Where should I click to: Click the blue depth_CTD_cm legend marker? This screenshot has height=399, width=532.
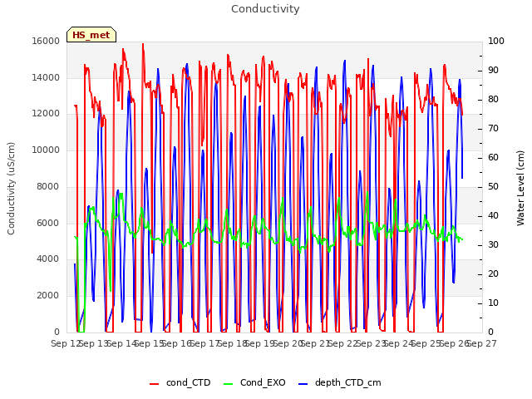pyautogui.click(x=303, y=384)
